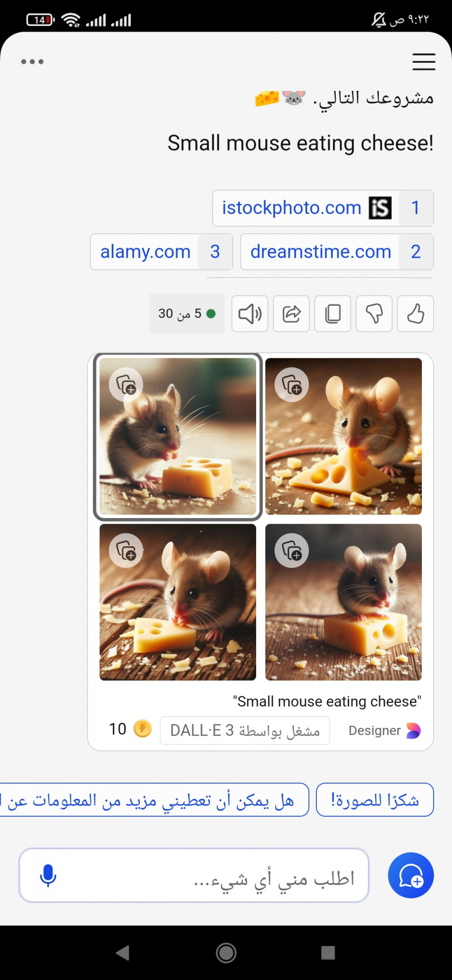Image resolution: width=452 pixels, height=980 pixels.
Task: Focus the "اطلب مني أي شيء" input field
Action: coord(194,875)
